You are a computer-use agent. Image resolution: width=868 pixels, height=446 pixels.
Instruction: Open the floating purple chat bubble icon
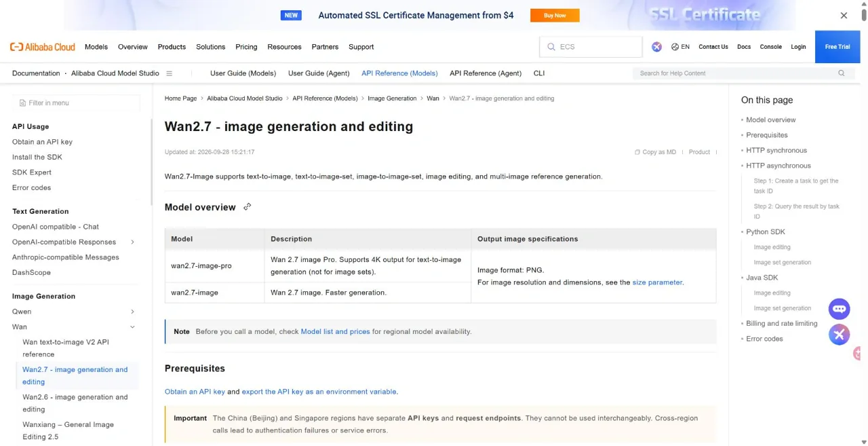[x=839, y=309]
